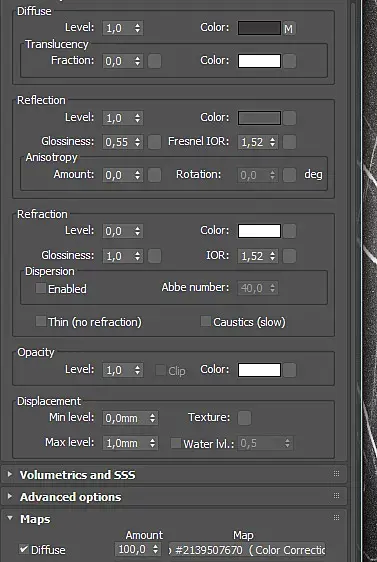Uncheck the Diffuse map checkbox in Maps
The height and width of the screenshot is (562, 377).
tap(24, 549)
